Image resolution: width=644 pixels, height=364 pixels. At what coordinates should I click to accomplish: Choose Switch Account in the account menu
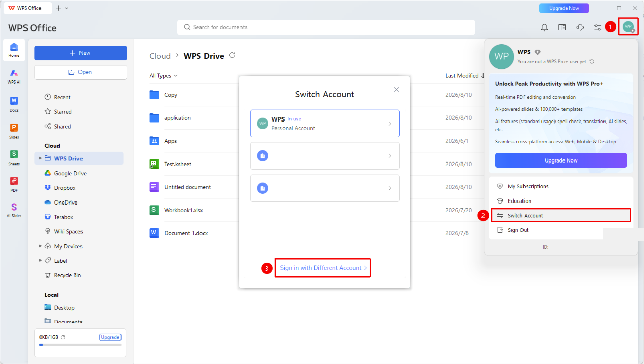[561, 215]
